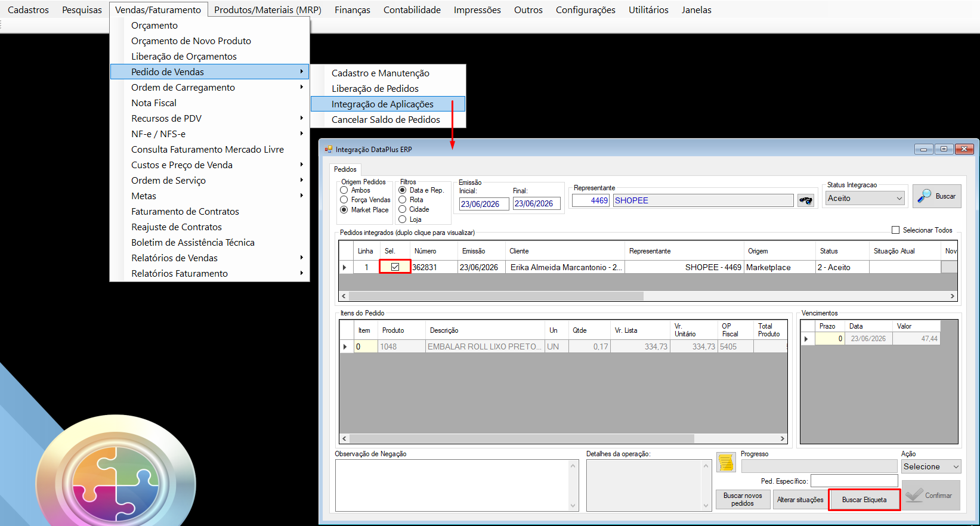The height and width of the screenshot is (526, 980).
Task: Click Vencimentos value 47,44
Action: [917, 339]
